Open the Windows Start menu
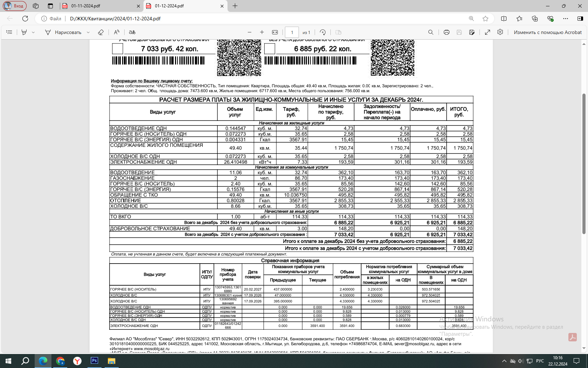588x368 pixels. [8, 361]
